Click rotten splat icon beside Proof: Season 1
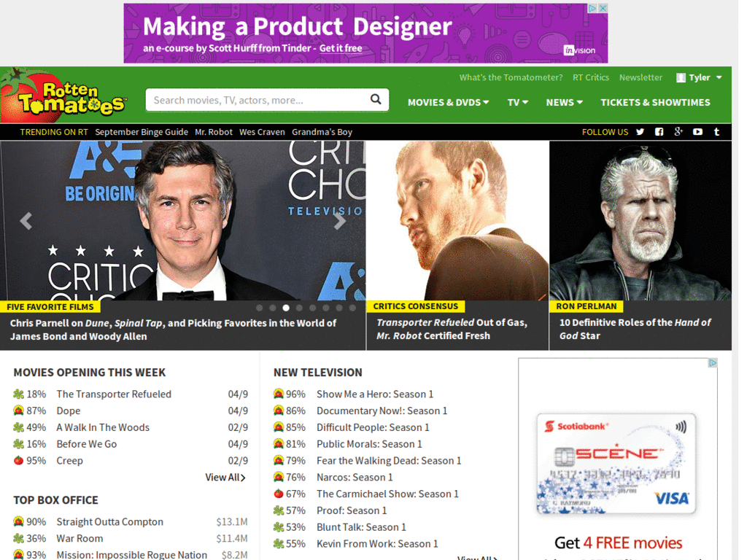The image size is (747, 560). pos(279,510)
